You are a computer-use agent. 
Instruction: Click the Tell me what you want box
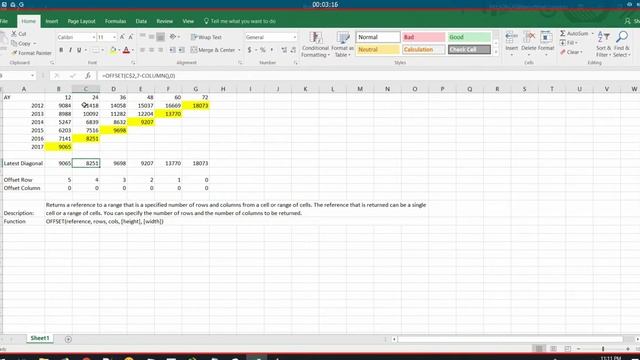[x=240, y=21]
